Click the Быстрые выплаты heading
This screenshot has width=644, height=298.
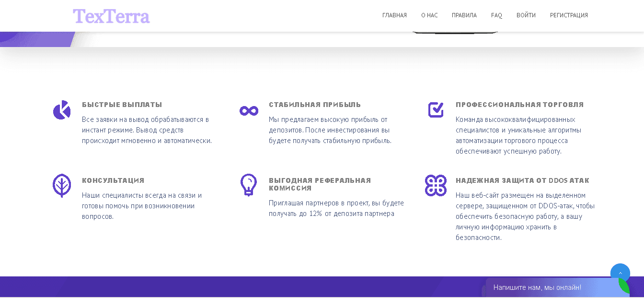122,104
